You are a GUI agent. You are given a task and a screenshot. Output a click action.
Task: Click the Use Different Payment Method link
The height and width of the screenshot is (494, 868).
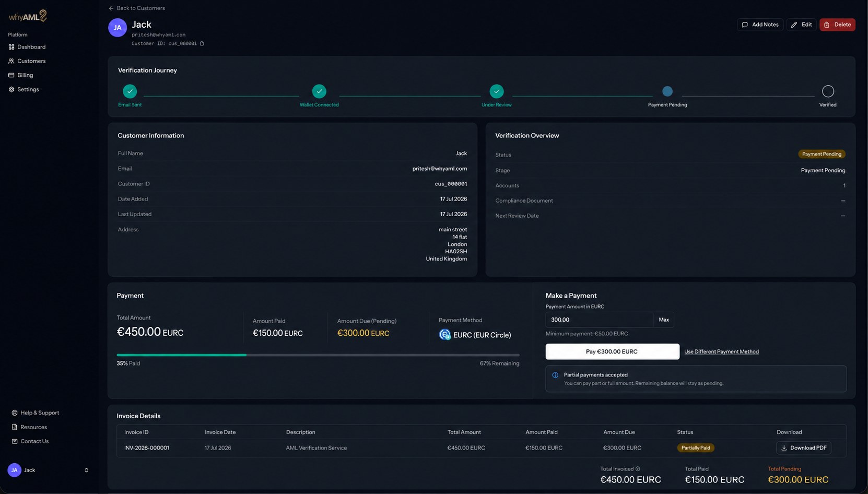(721, 352)
